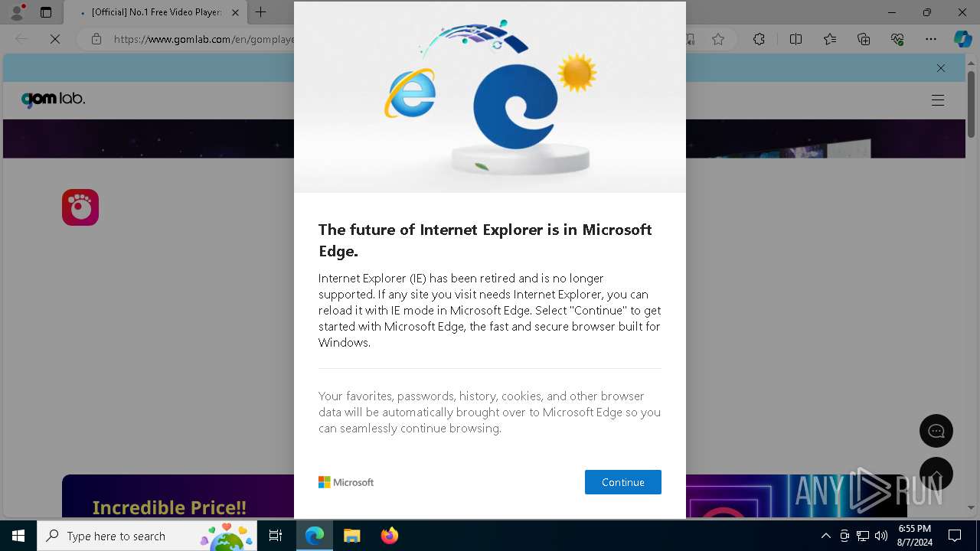Close the GOM Player browser tab
The height and width of the screenshot is (551, 980).
pos(235,12)
